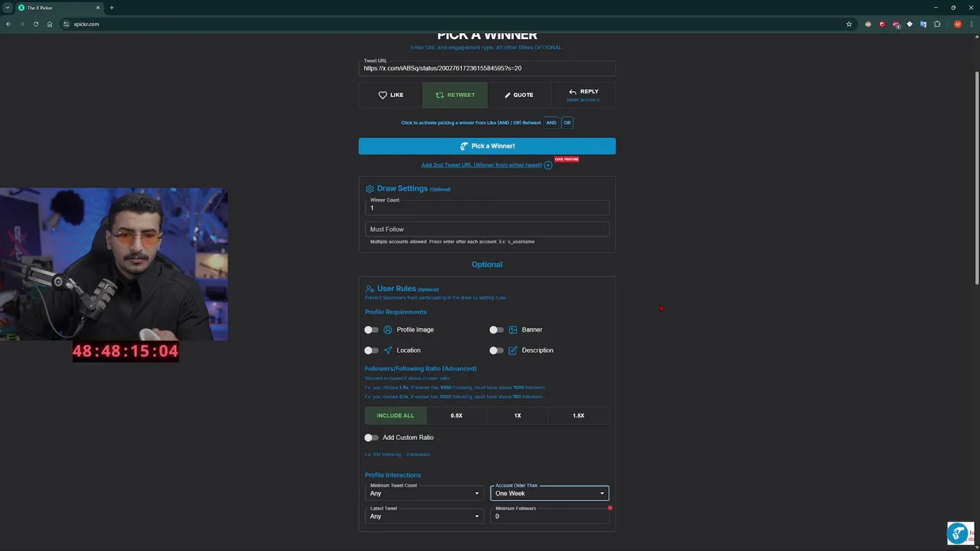980x551 pixels.
Task: Open Account Older Than dropdown
Action: (550, 492)
